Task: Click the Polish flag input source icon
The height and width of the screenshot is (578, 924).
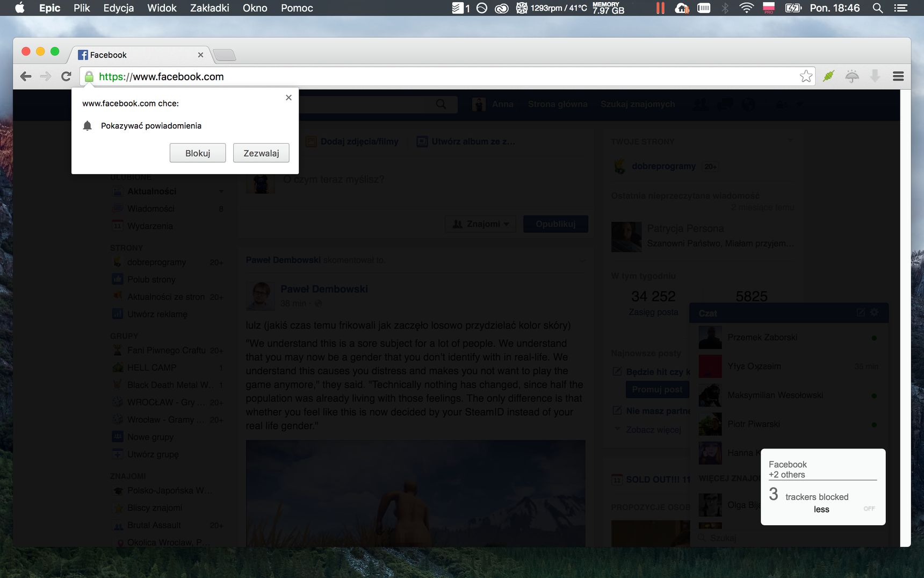Action: 769,8
